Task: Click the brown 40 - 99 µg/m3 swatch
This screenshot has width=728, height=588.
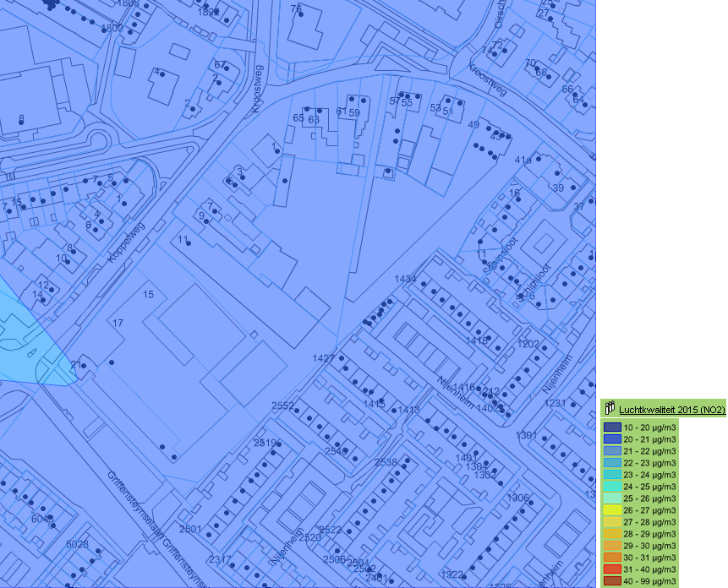Action: click(x=611, y=581)
